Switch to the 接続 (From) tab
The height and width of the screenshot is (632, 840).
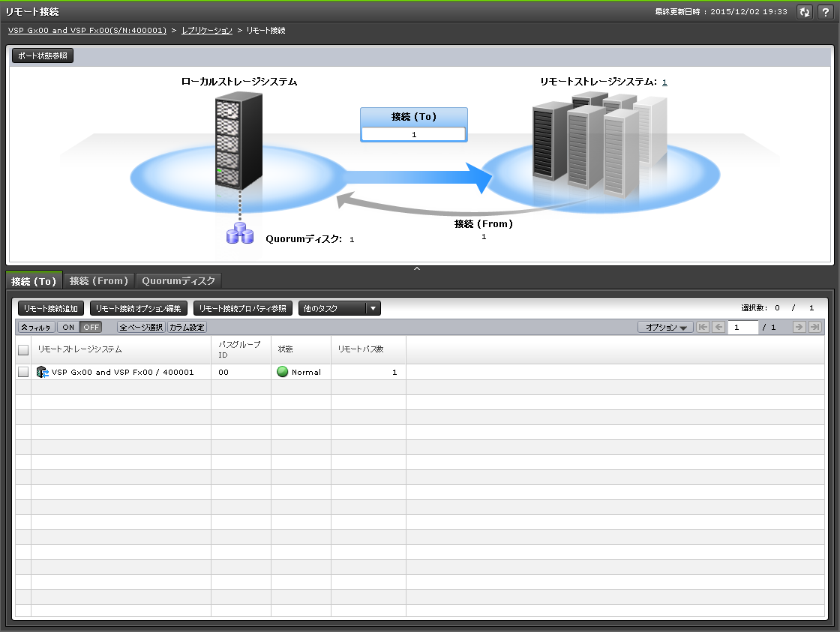99,281
